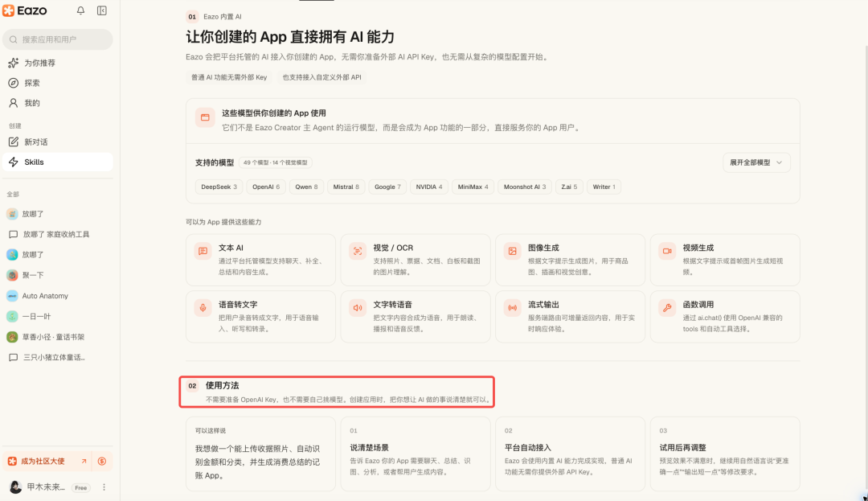Screen dimensions: 868x501
Task: Open the coin icon beside 成为社区大使
Action: click(x=102, y=461)
